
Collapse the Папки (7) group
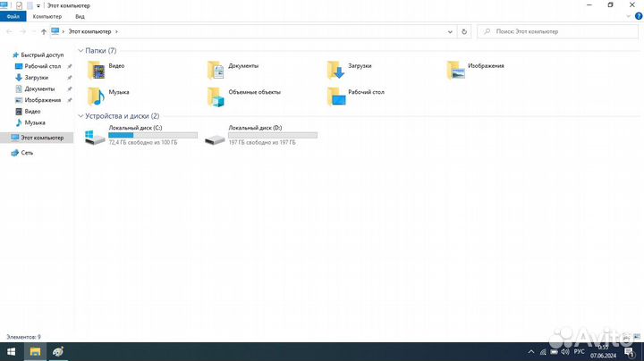click(81, 51)
